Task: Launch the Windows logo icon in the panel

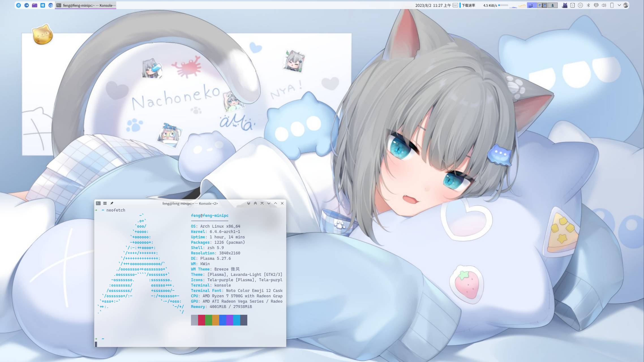Action: 43,5
